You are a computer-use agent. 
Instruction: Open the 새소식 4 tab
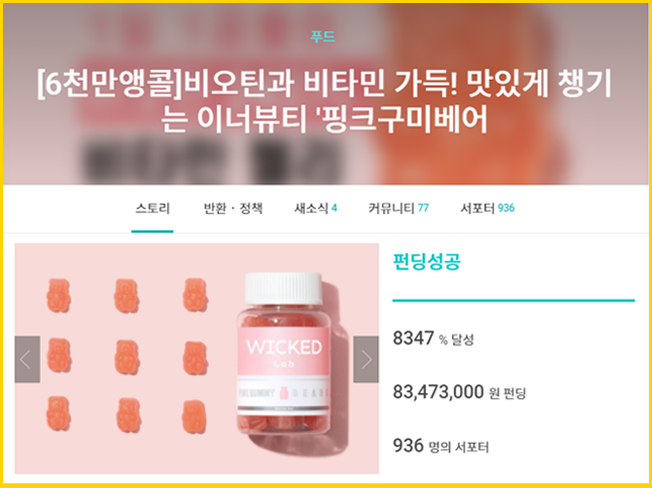pyautogui.click(x=316, y=208)
